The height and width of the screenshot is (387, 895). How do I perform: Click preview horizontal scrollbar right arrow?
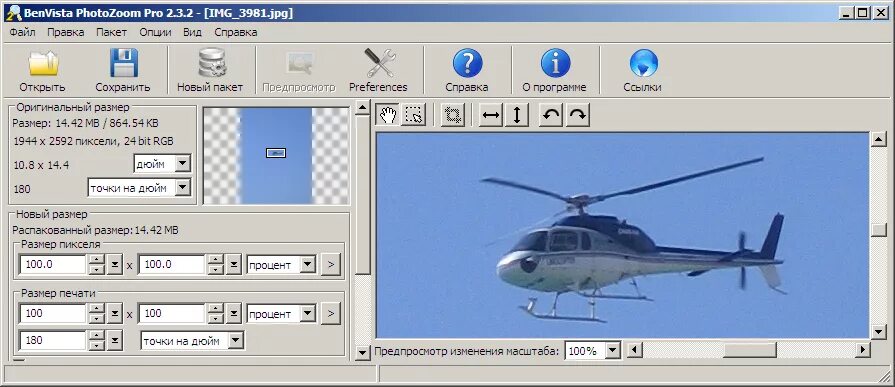pos(863,349)
